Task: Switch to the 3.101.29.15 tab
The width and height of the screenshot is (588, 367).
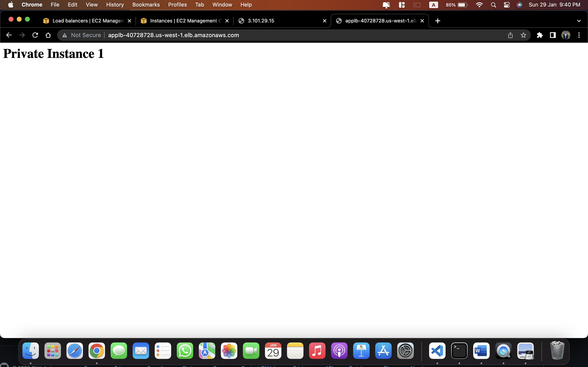Action: coord(280,21)
